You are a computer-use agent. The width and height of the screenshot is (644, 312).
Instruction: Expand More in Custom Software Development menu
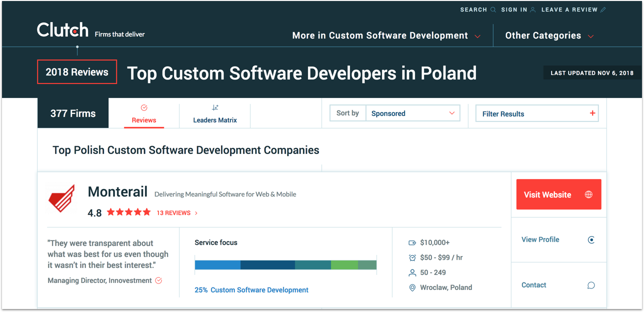(386, 35)
